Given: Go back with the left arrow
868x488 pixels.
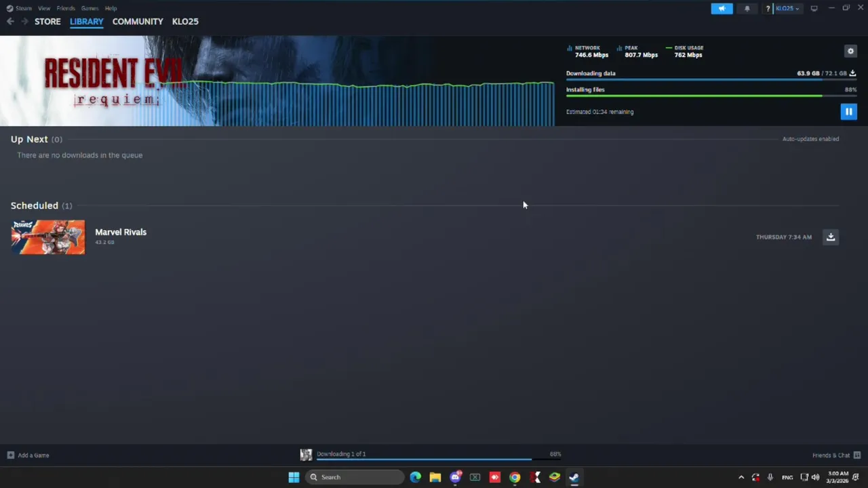Looking at the screenshot, I should tap(10, 22).
